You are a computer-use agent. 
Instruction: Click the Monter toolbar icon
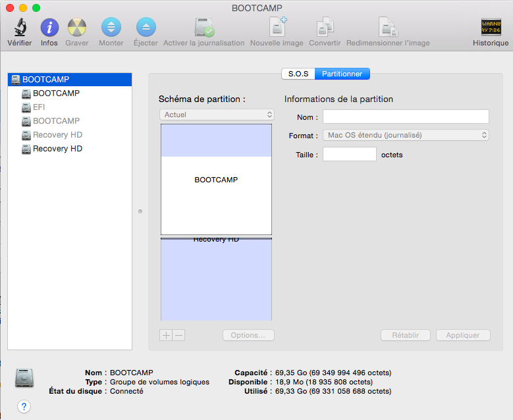tap(111, 27)
